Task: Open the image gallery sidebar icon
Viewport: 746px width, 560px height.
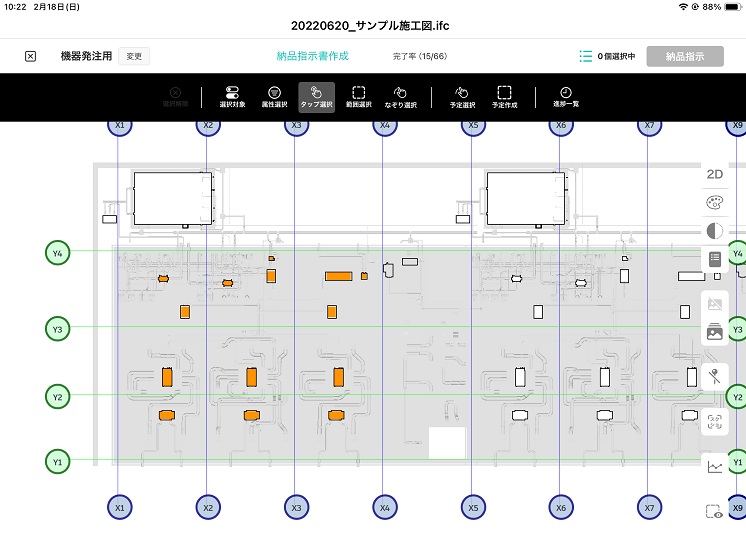Action: 714,333
